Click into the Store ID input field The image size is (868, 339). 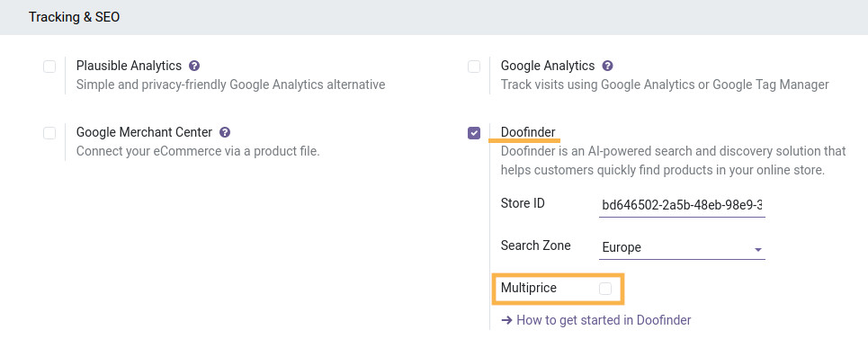(682, 205)
